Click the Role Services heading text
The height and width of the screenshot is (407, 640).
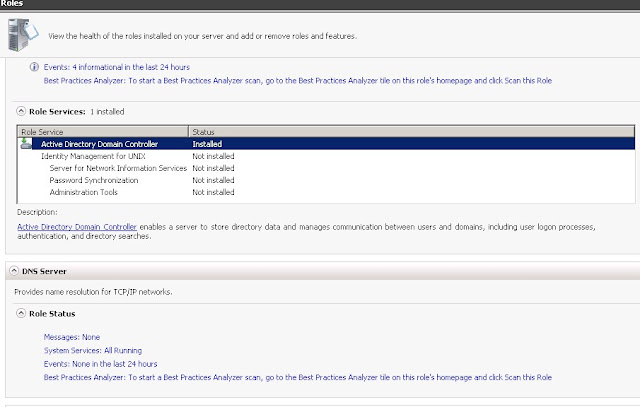click(57, 111)
